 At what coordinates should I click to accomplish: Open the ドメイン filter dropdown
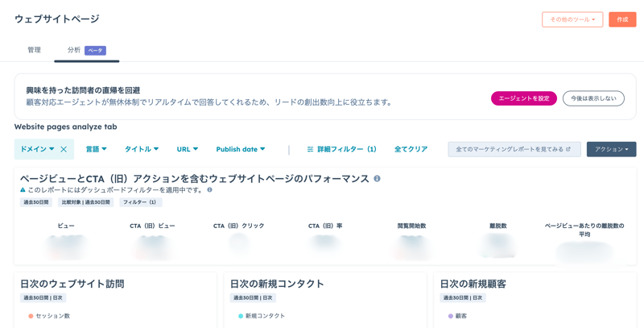(37, 149)
